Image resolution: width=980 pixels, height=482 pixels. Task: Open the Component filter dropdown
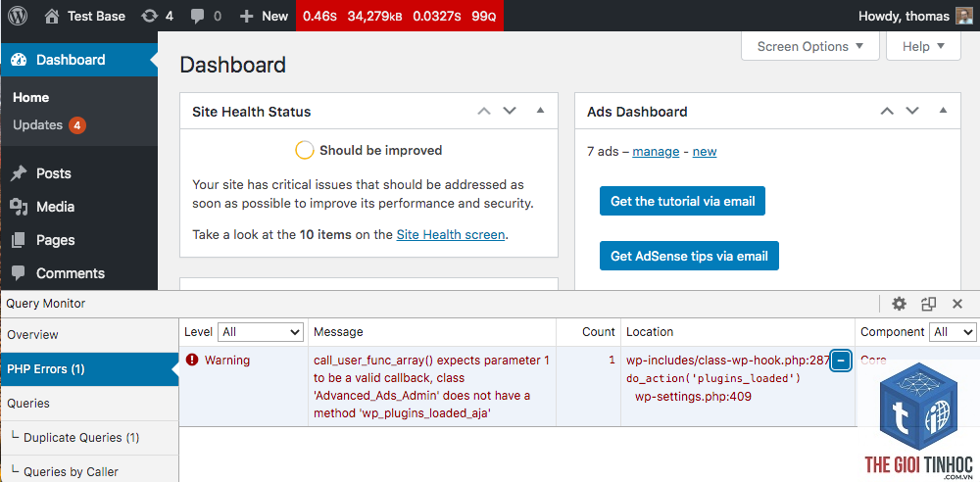953,332
